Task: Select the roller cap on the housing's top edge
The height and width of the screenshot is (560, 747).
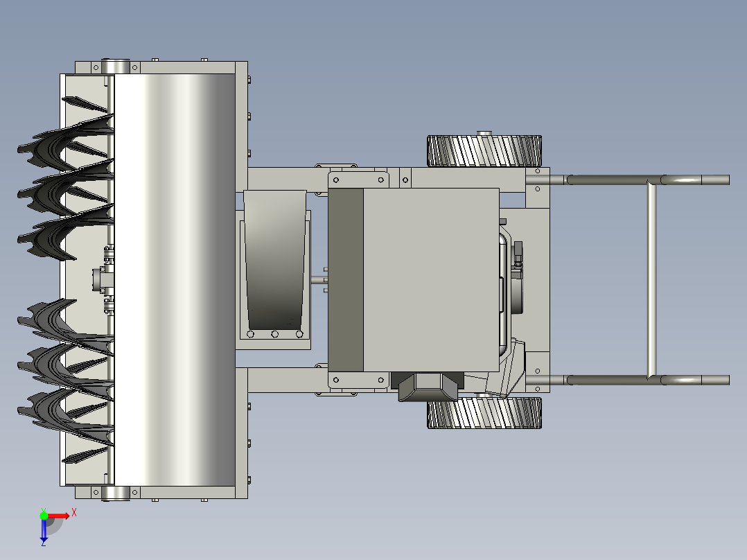Action: click(115, 67)
